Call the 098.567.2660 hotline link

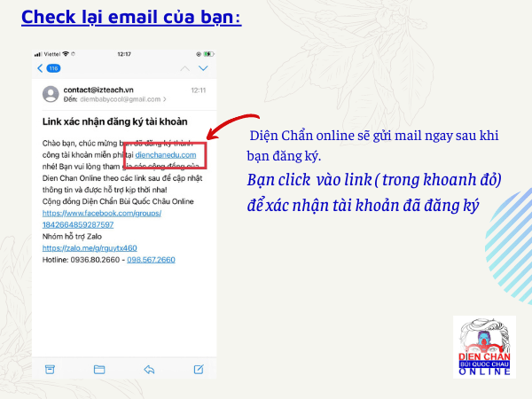(x=151, y=260)
